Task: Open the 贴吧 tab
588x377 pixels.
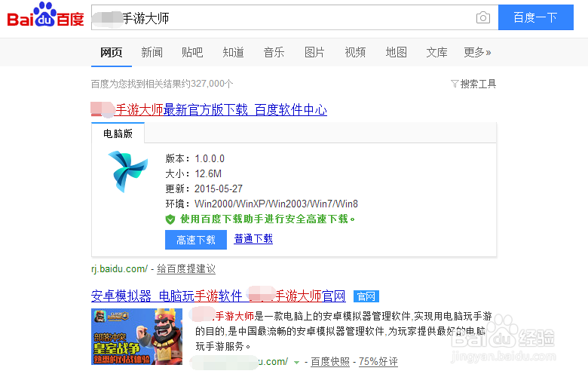Action: 192,52
